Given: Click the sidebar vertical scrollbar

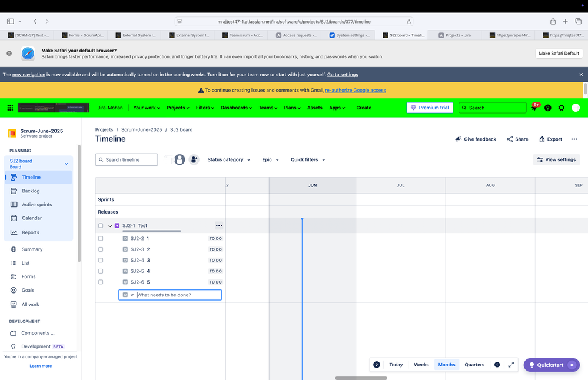Looking at the screenshot, I should coord(79,203).
